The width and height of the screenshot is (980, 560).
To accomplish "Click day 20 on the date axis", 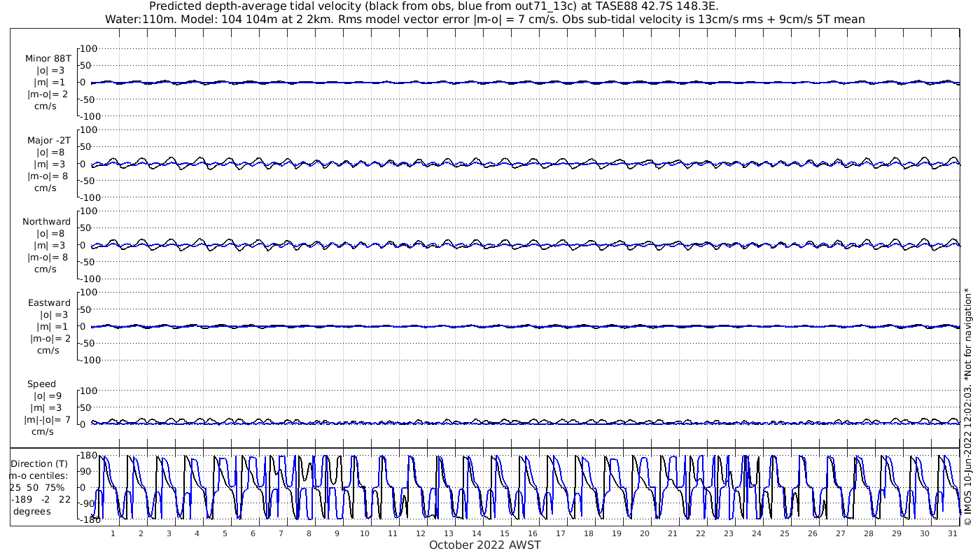I will pyautogui.click(x=645, y=533).
